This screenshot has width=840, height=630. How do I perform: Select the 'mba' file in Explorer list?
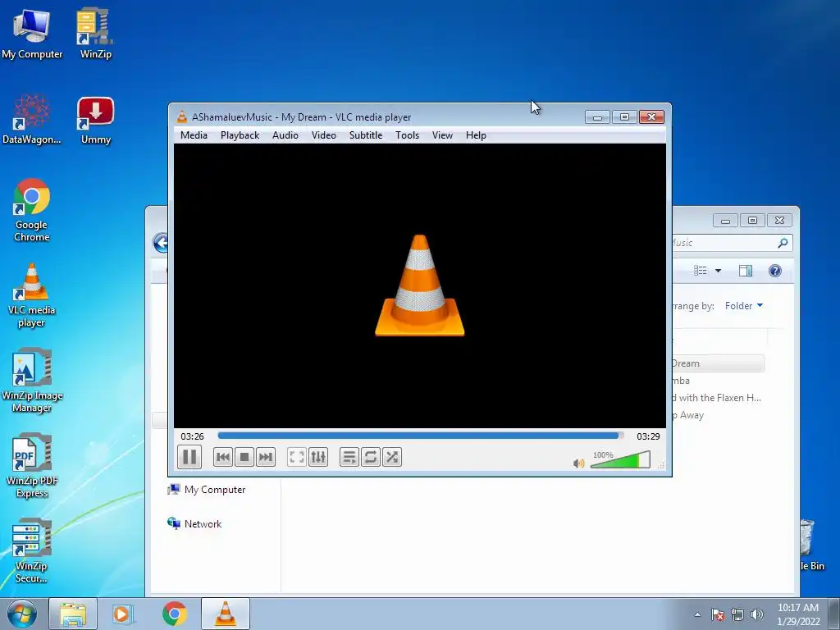682,381
